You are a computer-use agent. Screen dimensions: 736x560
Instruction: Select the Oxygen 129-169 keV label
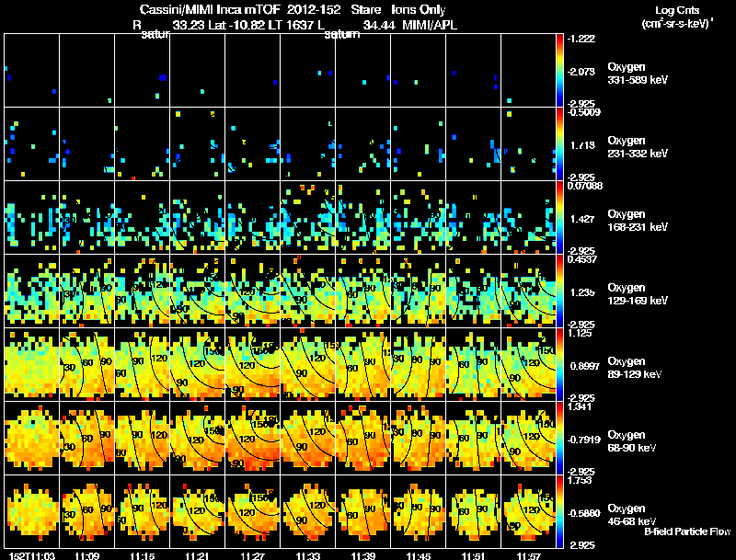point(638,294)
